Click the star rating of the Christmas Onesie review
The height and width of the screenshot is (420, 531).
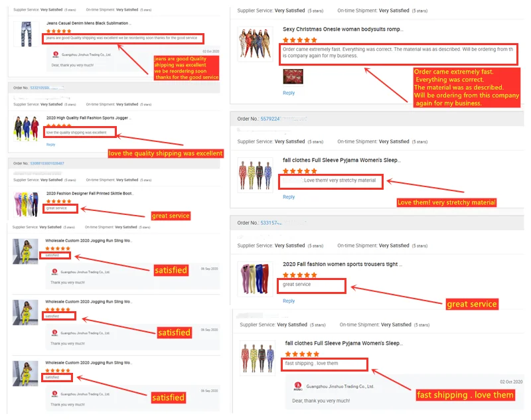[x=300, y=40]
